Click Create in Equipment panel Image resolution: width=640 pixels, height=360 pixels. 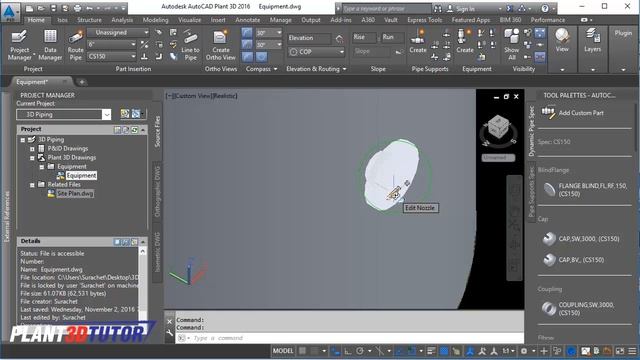pyautogui.click(x=464, y=41)
